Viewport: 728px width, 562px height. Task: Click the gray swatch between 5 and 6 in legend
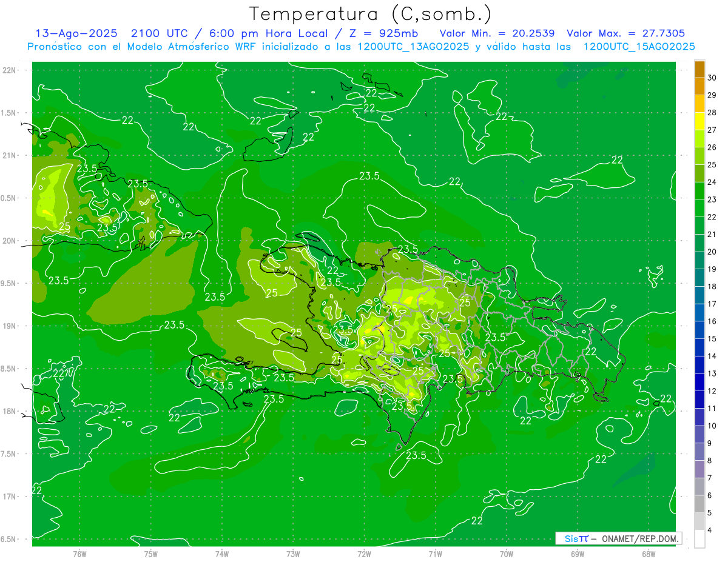pos(699,504)
